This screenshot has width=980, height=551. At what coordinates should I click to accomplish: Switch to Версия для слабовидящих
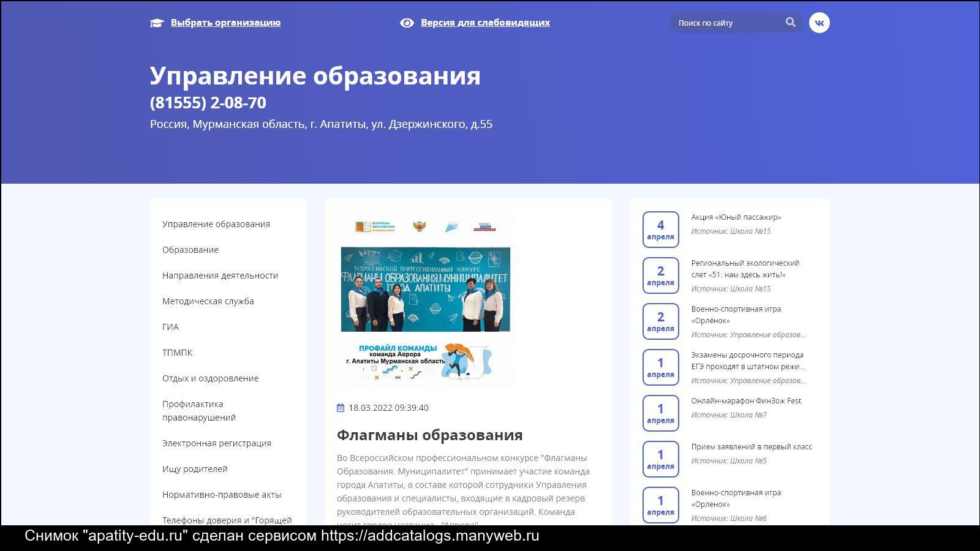(x=485, y=23)
